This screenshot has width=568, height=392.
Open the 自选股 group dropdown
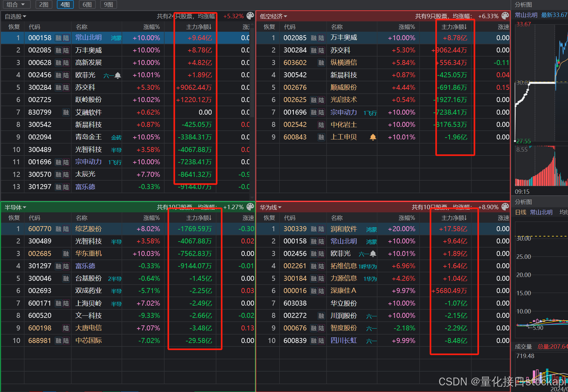click(15, 16)
